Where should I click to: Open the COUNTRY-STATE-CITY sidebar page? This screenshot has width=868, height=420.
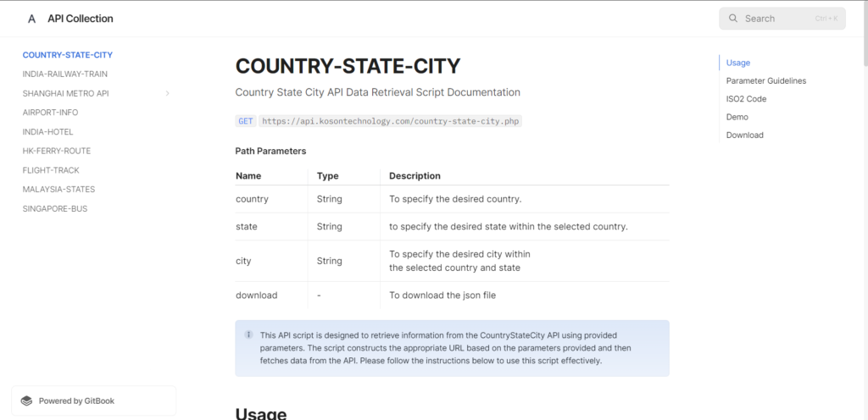click(68, 55)
